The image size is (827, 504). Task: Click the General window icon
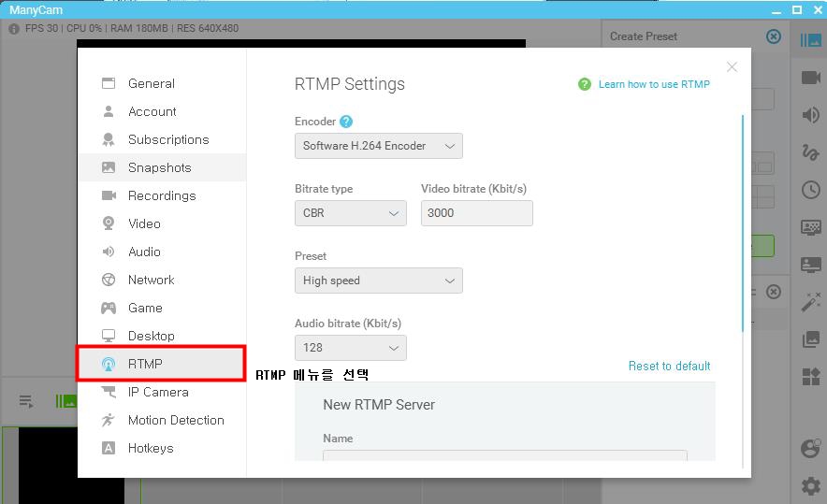point(109,83)
